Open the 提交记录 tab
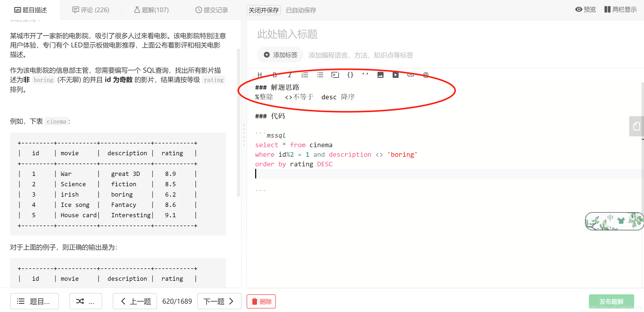 pos(212,10)
